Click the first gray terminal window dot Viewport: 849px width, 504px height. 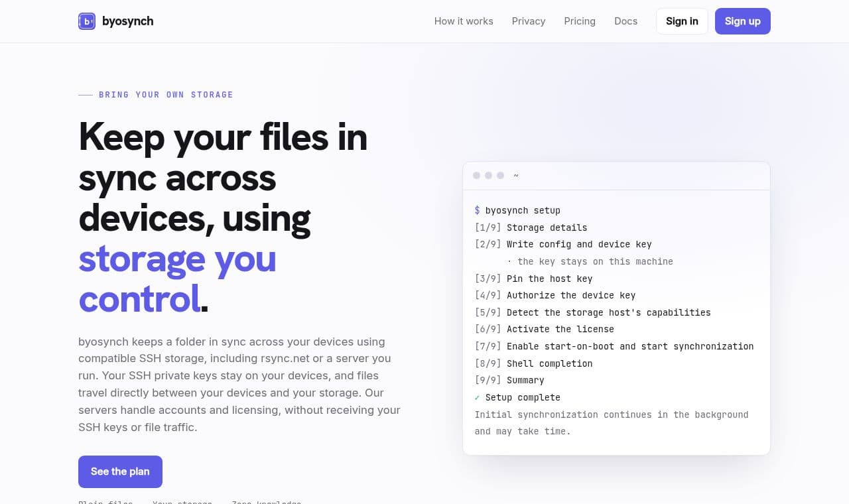(x=476, y=176)
